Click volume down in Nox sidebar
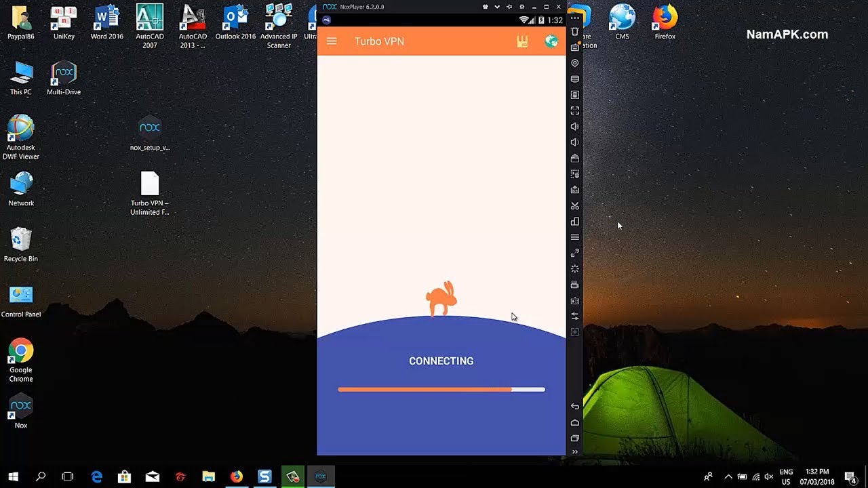The image size is (868, 488). (575, 142)
